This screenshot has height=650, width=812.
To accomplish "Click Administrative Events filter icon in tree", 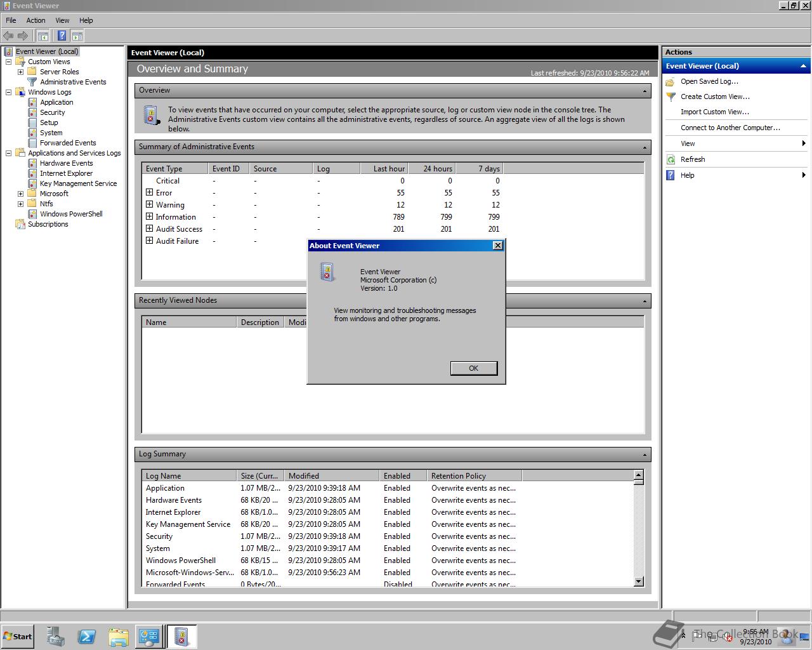I will point(32,82).
